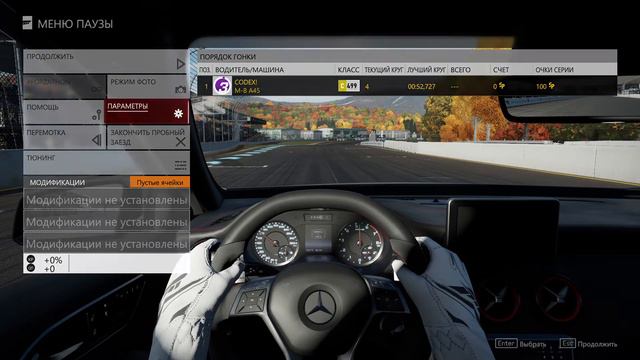The image size is (640, 360).
Task: Click the purple driver avatar badge
Action: [x=222, y=86]
